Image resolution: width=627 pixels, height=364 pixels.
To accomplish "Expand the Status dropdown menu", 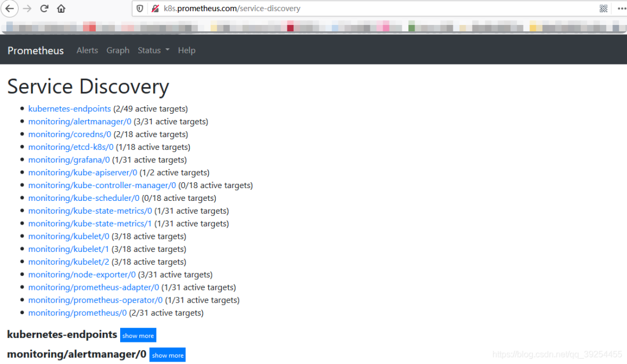I will click(x=153, y=51).
